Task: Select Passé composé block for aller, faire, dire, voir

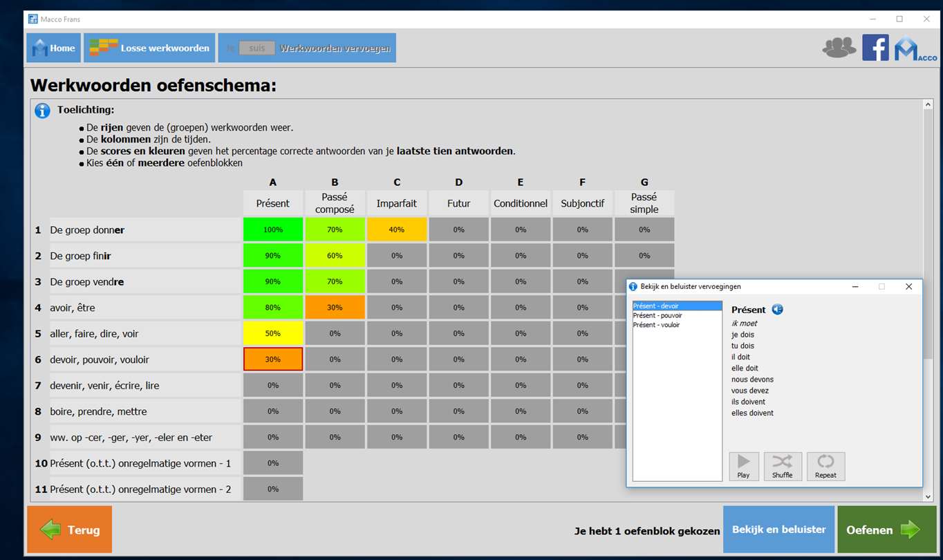Action: [335, 333]
